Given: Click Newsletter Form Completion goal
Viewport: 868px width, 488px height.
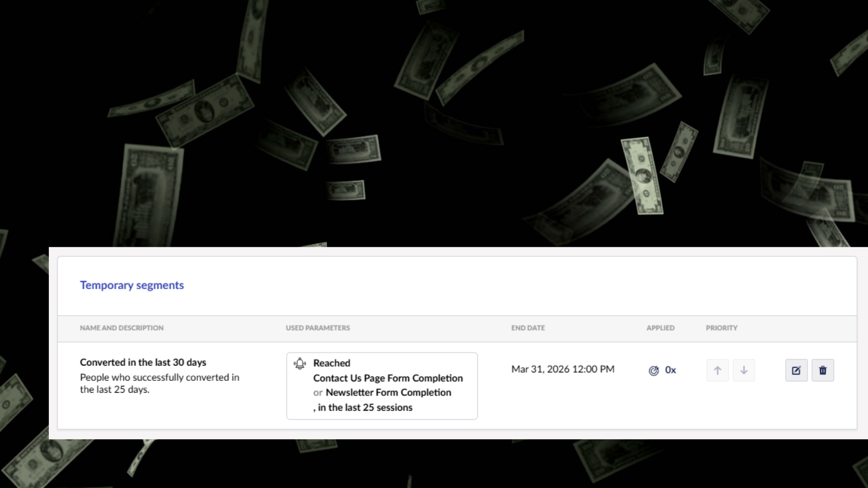Looking at the screenshot, I should point(388,393).
